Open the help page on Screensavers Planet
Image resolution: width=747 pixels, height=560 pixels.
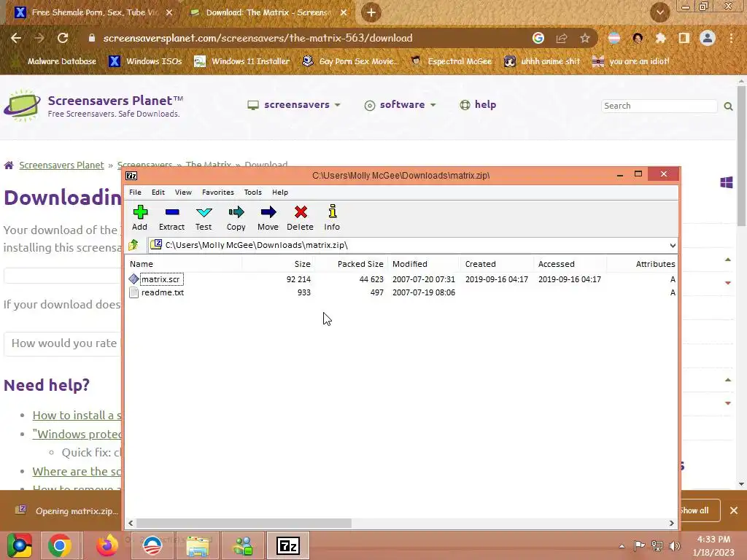[x=478, y=105]
